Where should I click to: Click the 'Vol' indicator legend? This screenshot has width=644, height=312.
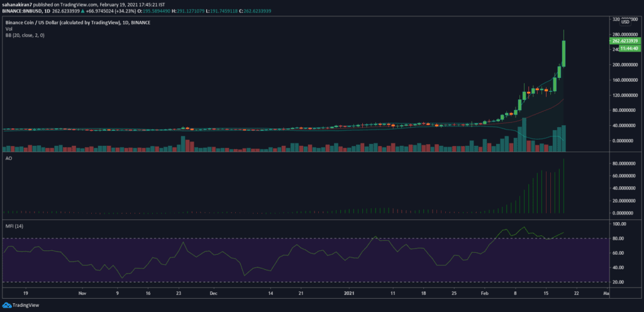[x=8, y=29]
